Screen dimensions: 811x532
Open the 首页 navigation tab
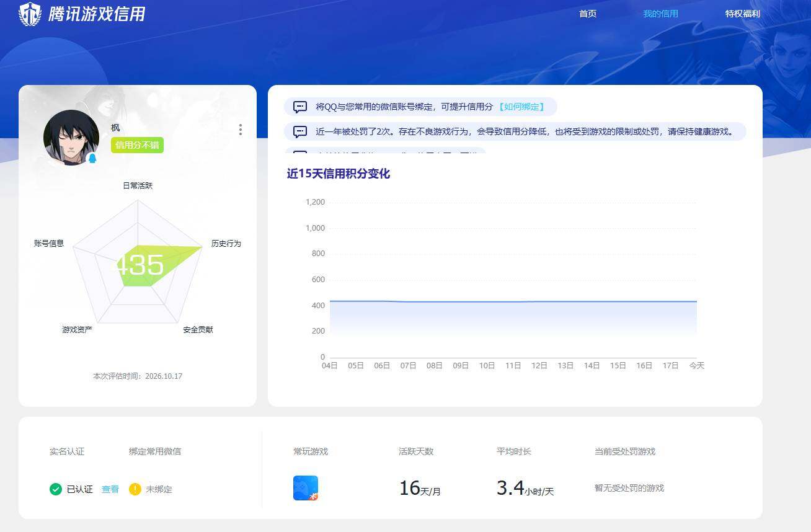tap(588, 14)
